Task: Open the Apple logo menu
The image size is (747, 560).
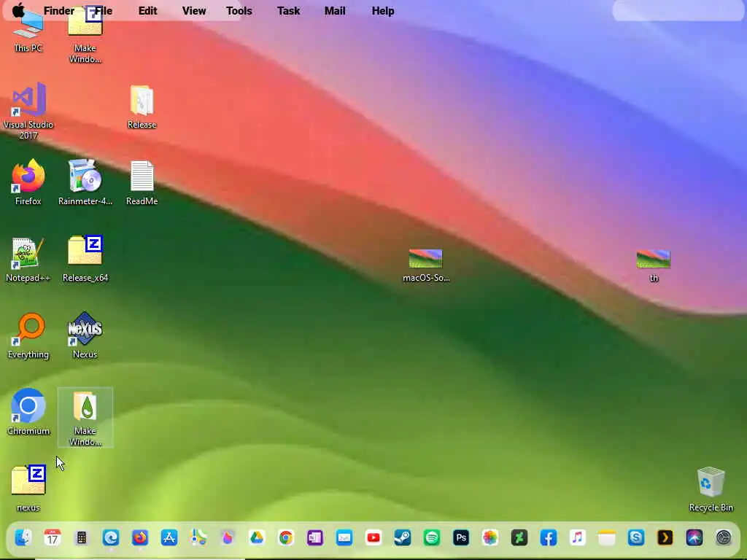Action: point(18,10)
